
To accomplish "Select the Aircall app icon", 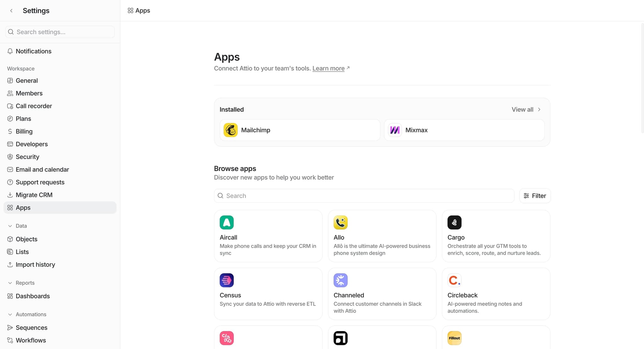I will [x=227, y=222].
